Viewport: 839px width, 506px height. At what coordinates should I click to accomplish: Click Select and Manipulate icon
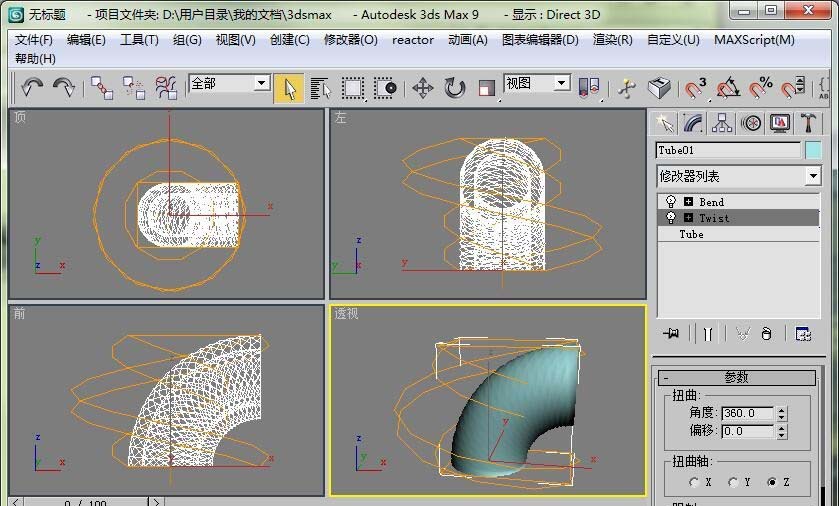627,88
